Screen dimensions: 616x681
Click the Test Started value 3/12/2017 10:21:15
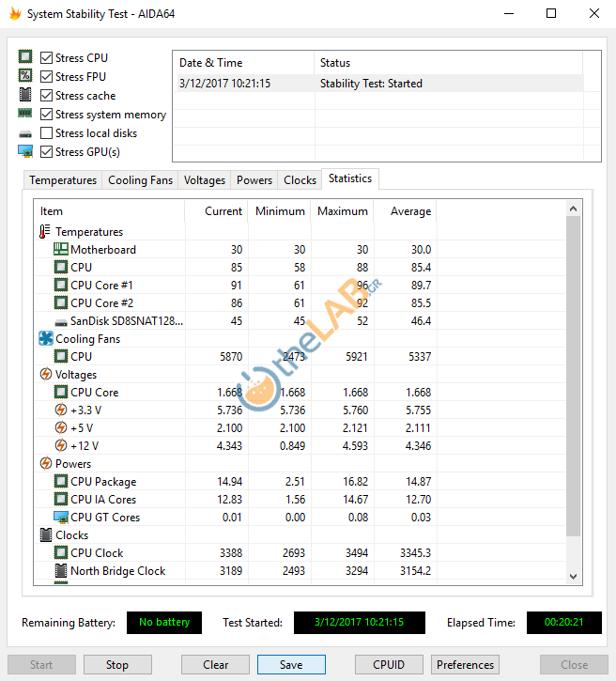[359, 623]
